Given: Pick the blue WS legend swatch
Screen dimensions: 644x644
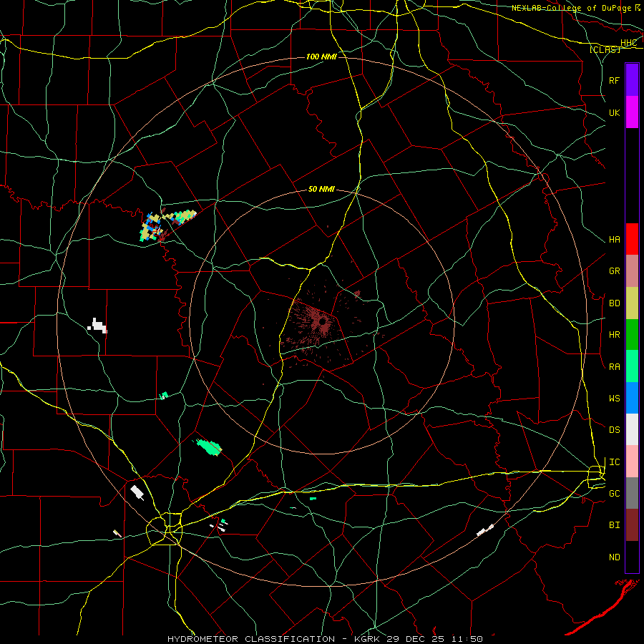Looking at the screenshot, I should click(632, 398).
